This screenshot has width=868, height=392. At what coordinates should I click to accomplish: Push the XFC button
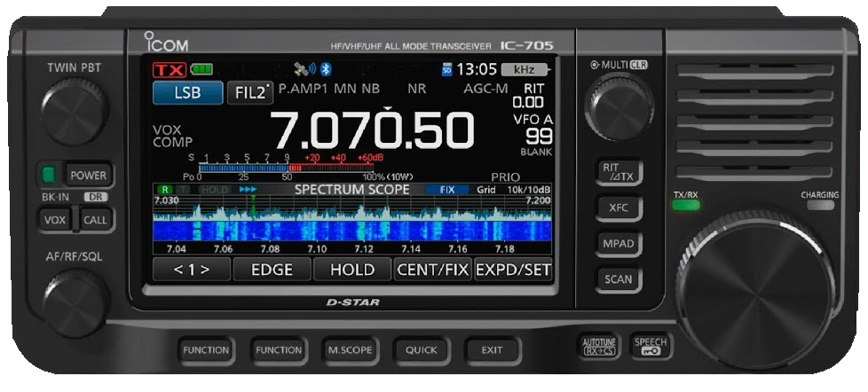(619, 208)
